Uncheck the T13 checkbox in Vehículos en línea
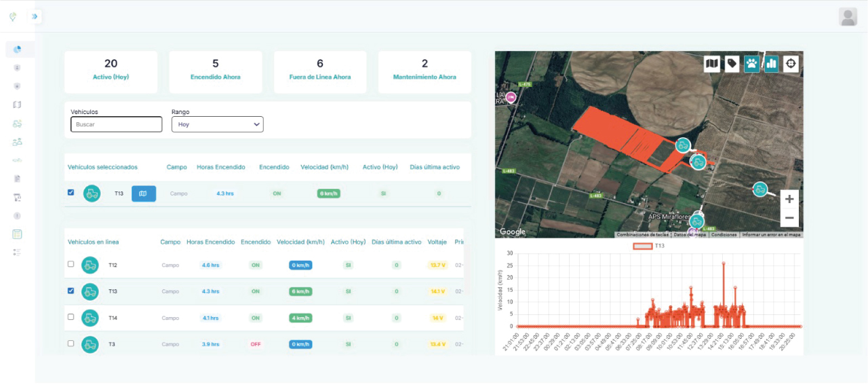 (x=71, y=291)
